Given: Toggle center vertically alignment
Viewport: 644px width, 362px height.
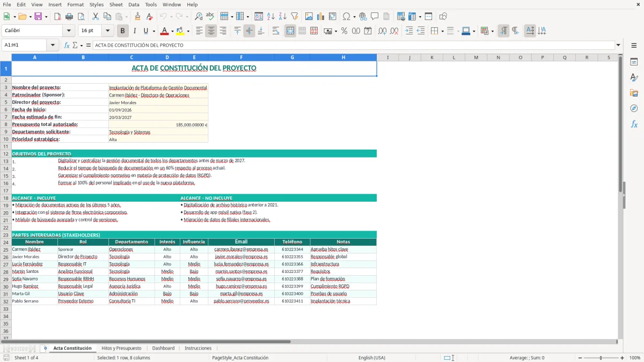Looking at the screenshot, I should (x=249, y=31).
